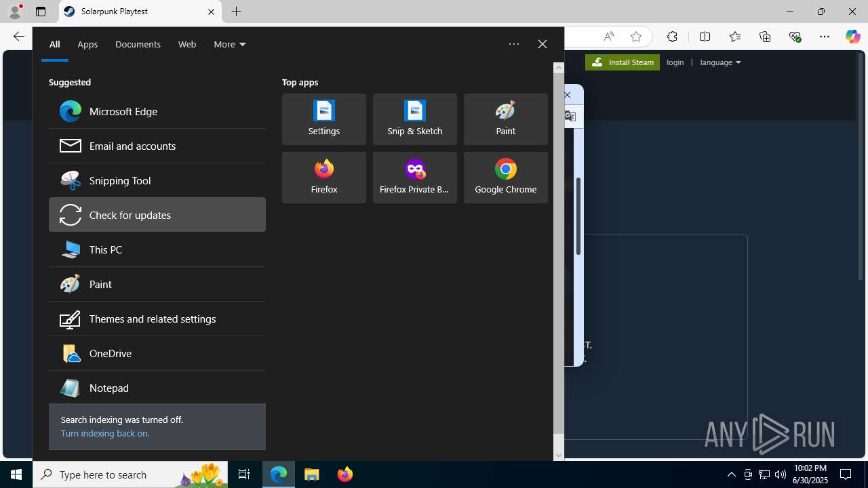The width and height of the screenshot is (868, 488).
Task: Open Snip & Sketch tile
Action: [415, 119]
